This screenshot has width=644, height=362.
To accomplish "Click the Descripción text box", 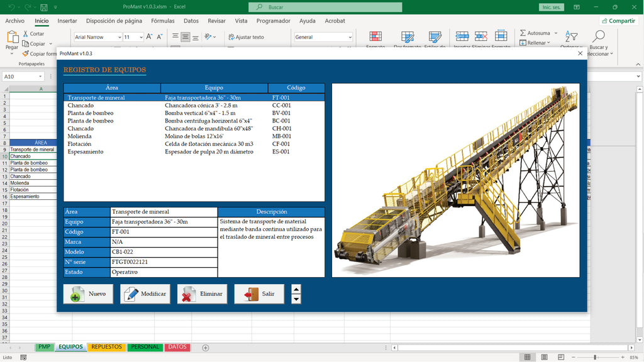I will 271,247.
